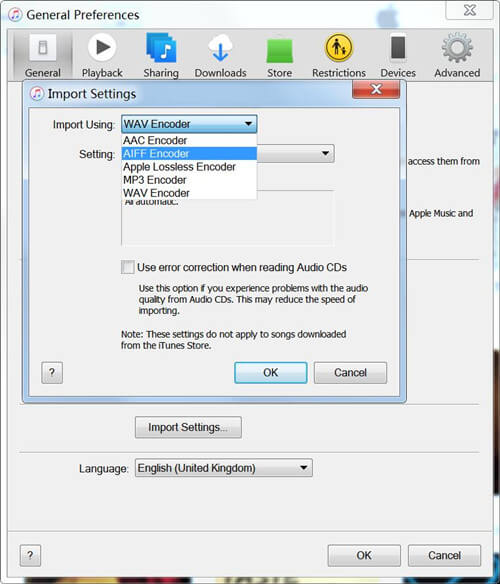
Task: Click the iTunes Store note text
Action: (x=234, y=340)
